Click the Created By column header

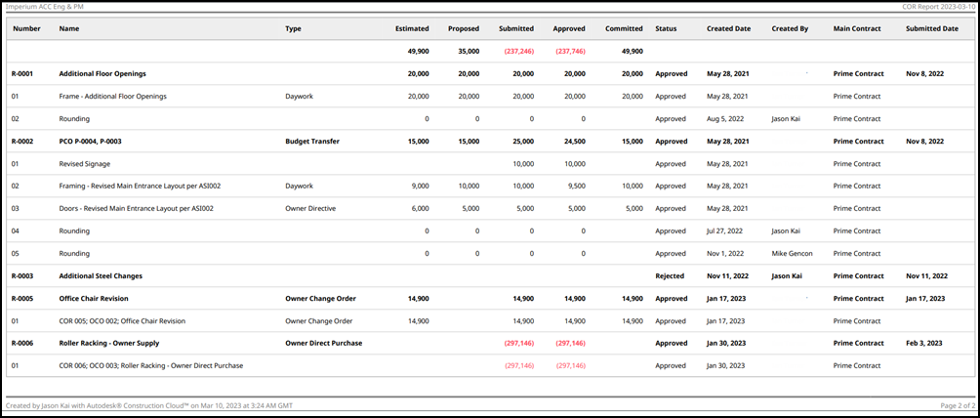point(790,28)
